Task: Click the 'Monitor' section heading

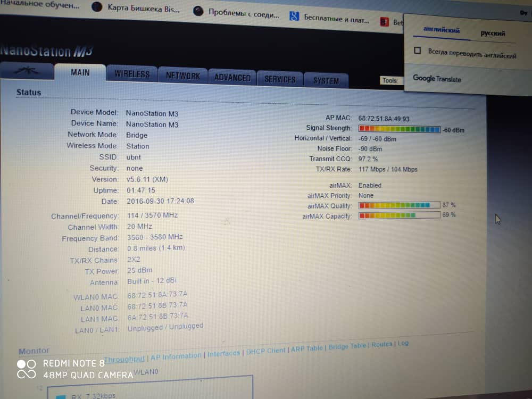Action: (34, 351)
